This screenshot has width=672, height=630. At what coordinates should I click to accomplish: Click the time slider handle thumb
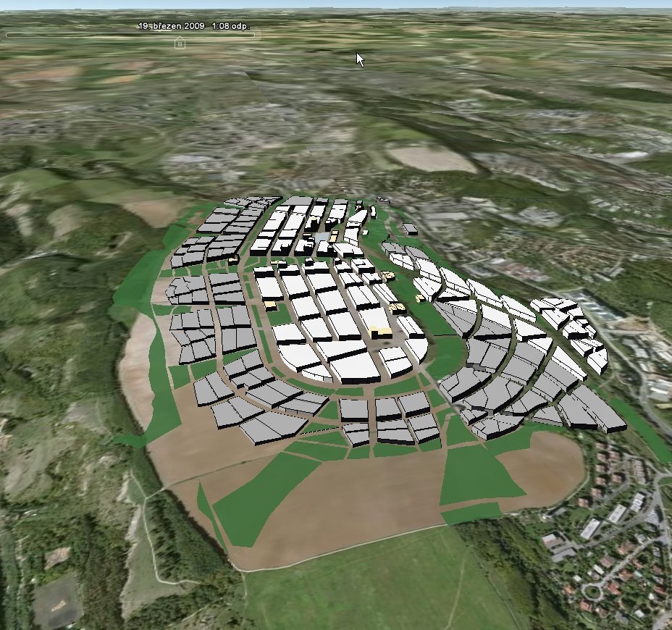(x=180, y=43)
